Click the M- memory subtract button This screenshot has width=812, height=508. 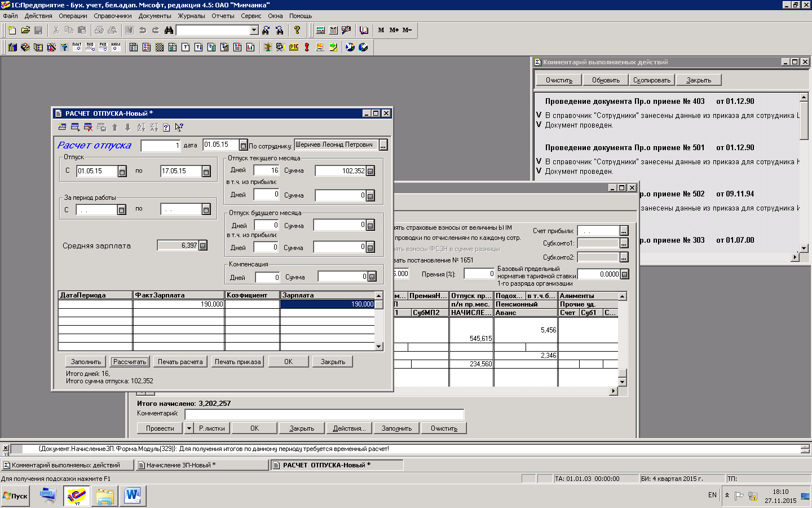click(407, 30)
